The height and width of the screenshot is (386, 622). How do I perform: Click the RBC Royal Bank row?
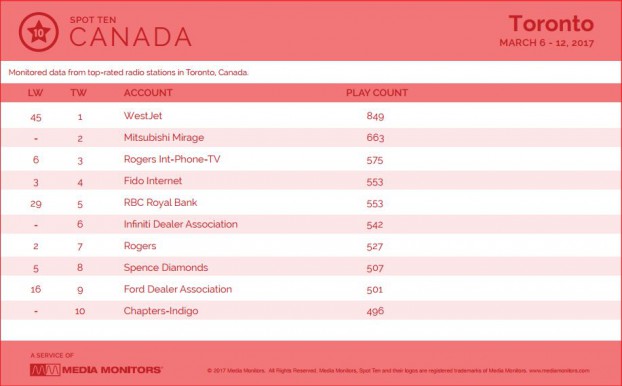(x=311, y=203)
